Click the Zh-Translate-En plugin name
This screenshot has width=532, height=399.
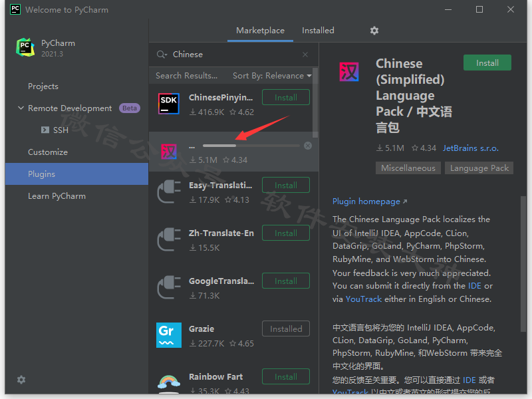(221, 233)
